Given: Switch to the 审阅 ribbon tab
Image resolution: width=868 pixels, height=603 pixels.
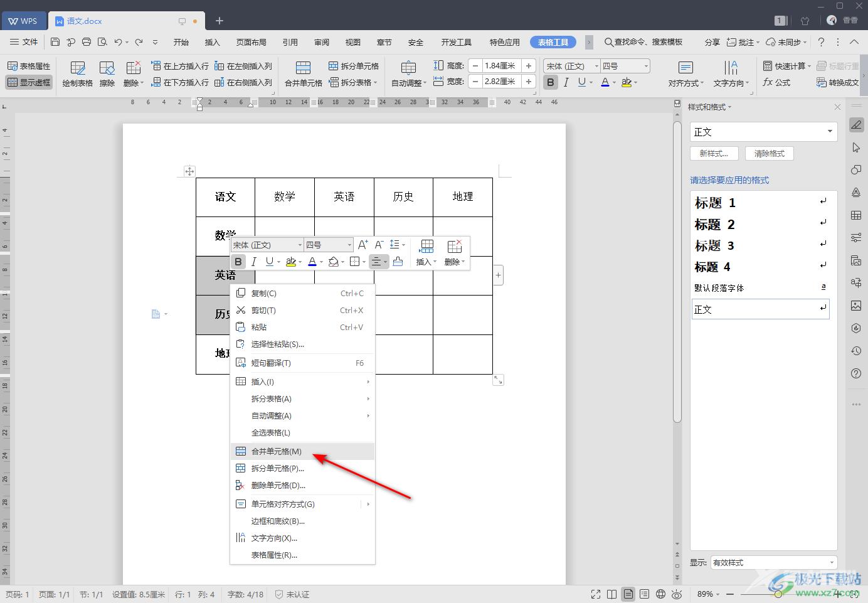Looking at the screenshot, I should point(322,42).
